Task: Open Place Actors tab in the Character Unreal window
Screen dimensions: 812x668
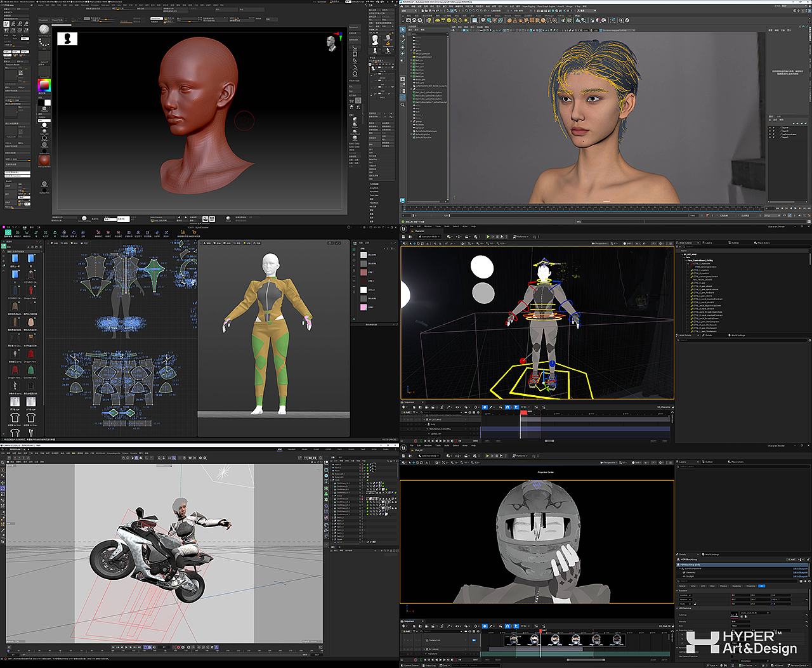Action: [x=762, y=243]
